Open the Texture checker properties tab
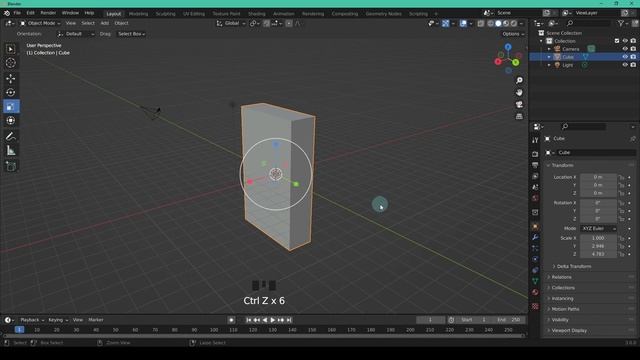The width and height of the screenshot is (640, 360). point(535,306)
